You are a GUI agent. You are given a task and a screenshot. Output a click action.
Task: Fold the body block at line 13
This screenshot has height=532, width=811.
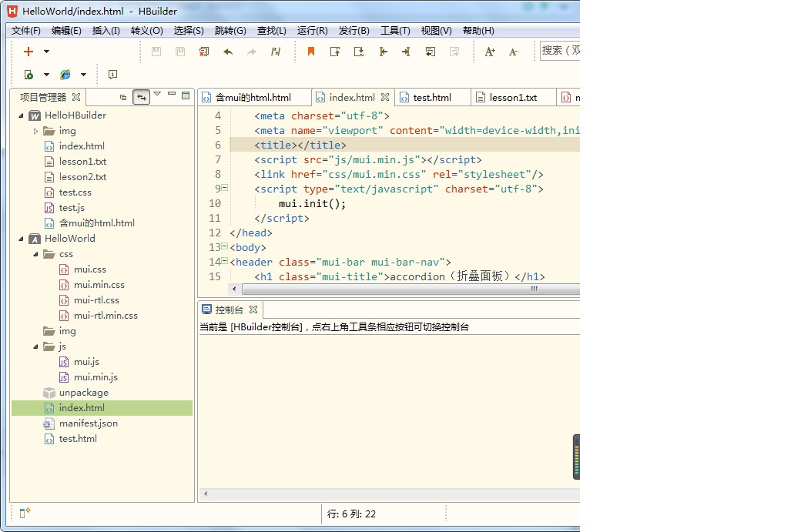pos(225,246)
